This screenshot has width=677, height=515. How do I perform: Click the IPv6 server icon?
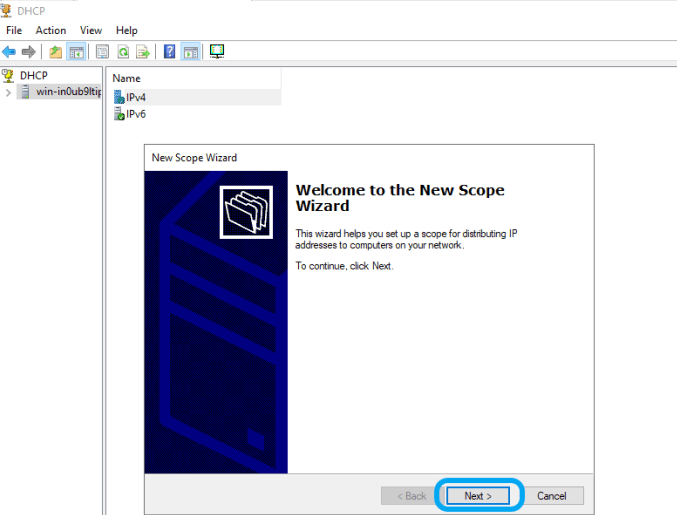[x=119, y=114]
